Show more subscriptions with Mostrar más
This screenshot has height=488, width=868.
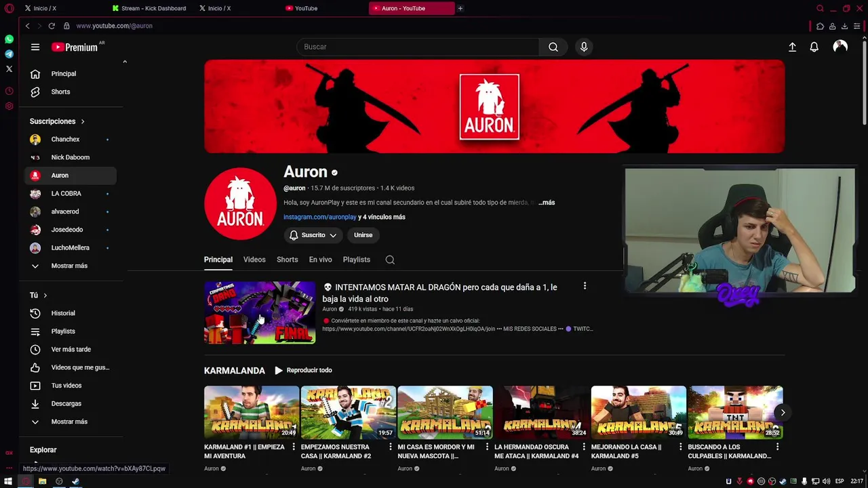click(71, 266)
